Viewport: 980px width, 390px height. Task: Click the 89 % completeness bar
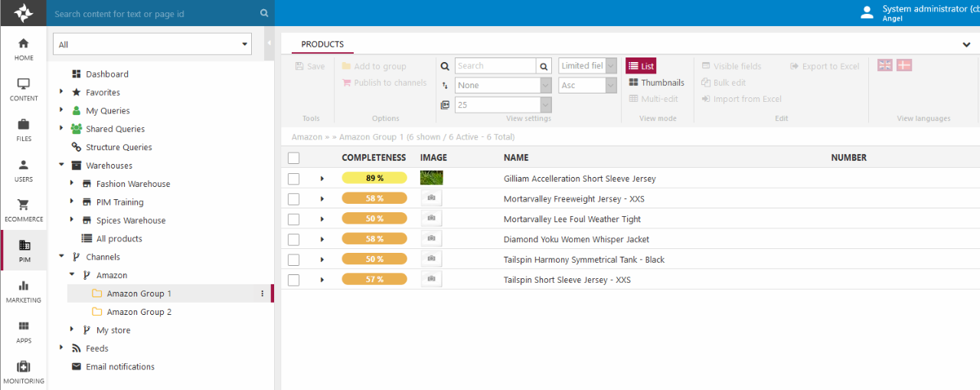(x=374, y=179)
